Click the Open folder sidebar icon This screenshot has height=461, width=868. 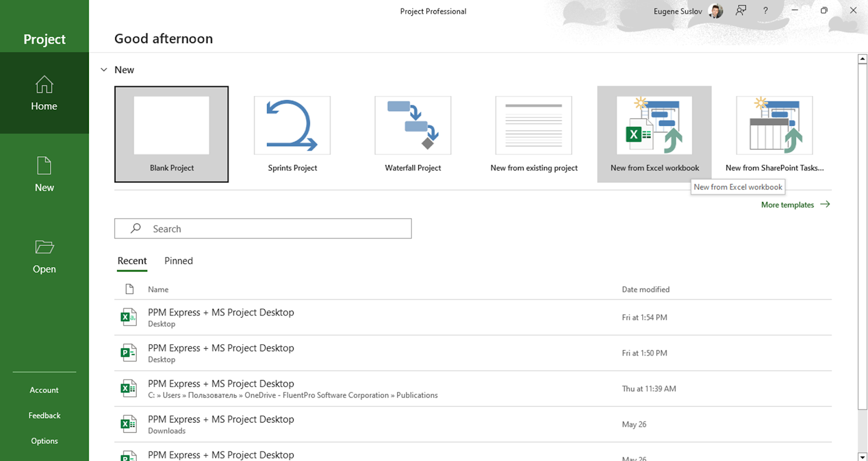pos(44,247)
